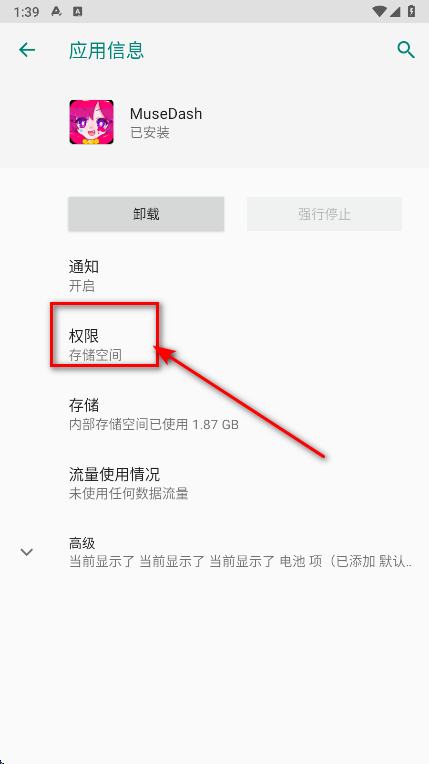The image size is (429, 764).
Task: Click the 卸载 uninstall button
Action: click(146, 214)
